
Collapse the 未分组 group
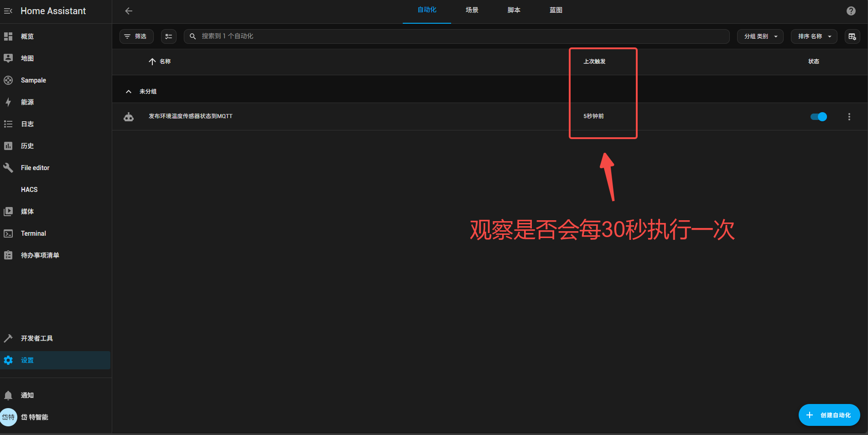click(129, 92)
